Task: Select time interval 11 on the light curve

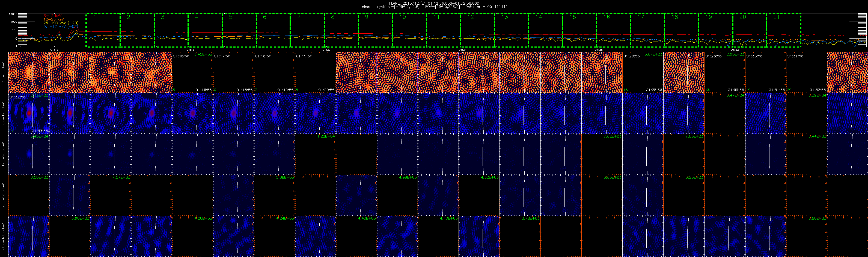Action: 444,30
